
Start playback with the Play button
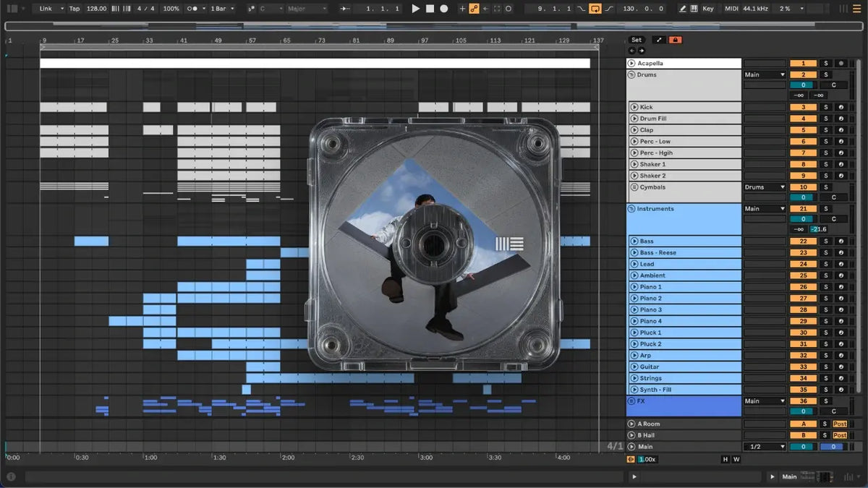coord(415,9)
